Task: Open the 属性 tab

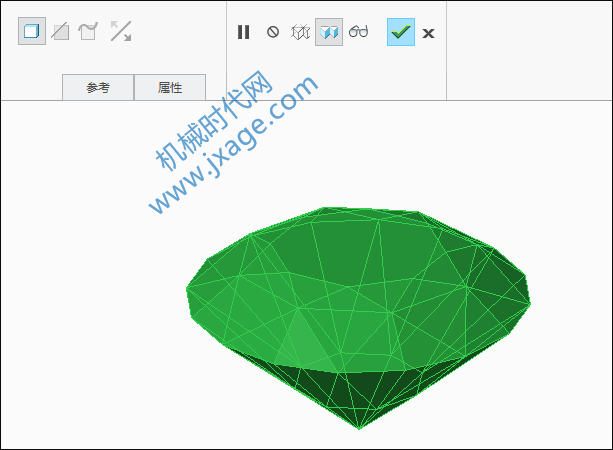Action: (170, 87)
